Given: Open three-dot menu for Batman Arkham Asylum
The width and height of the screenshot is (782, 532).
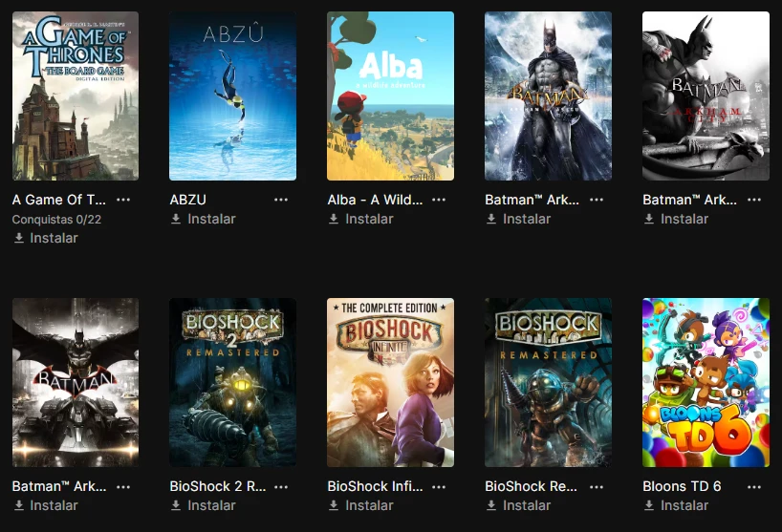Looking at the screenshot, I should [596, 200].
